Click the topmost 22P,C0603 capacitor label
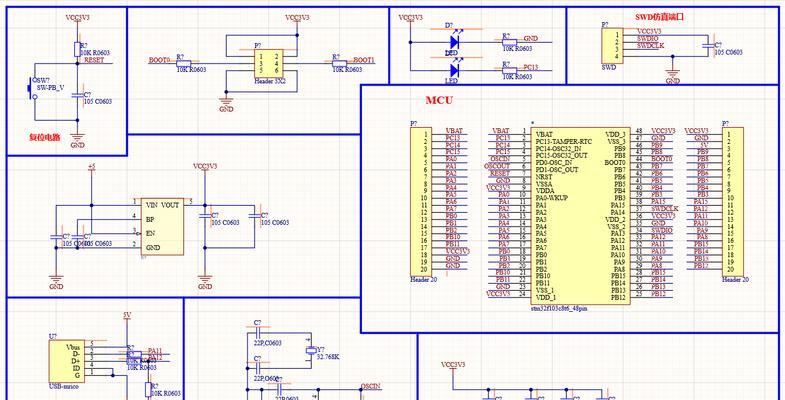The width and height of the screenshot is (785, 400). coord(267,343)
